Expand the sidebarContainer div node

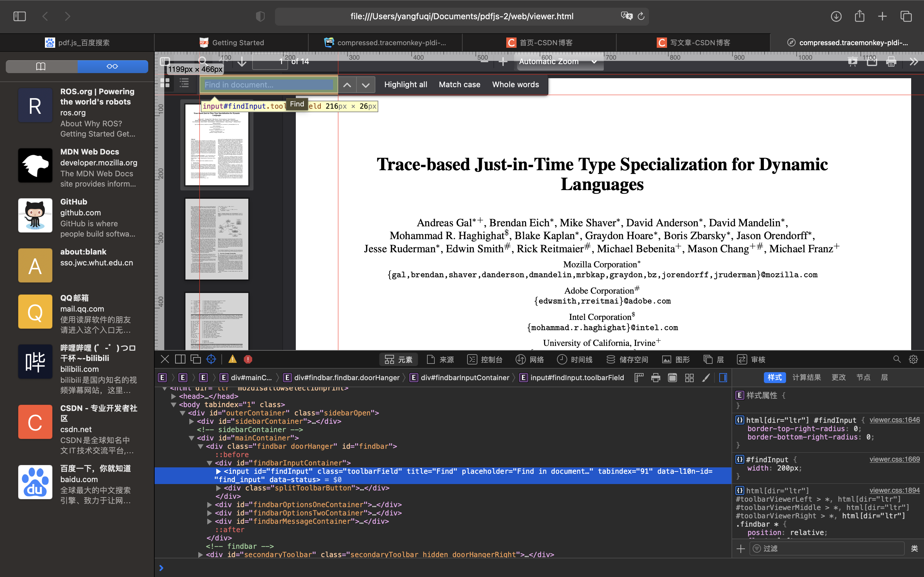pos(192,421)
